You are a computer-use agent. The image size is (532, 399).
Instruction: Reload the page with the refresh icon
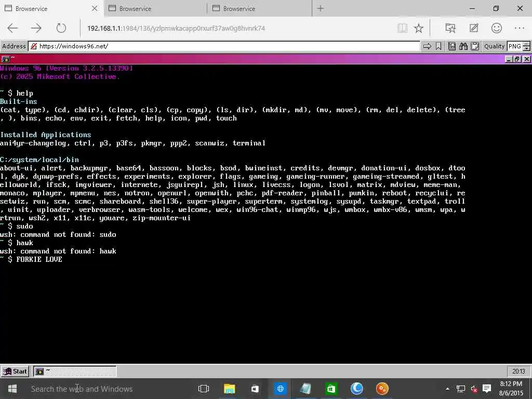pos(61,28)
